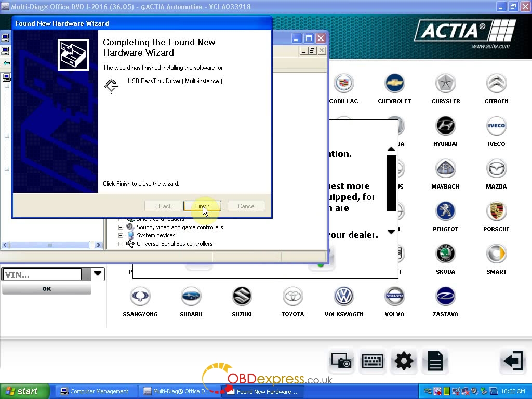532x399 pixels.
Task: Select the Chrysler brand icon
Action: tap(445, 84)
